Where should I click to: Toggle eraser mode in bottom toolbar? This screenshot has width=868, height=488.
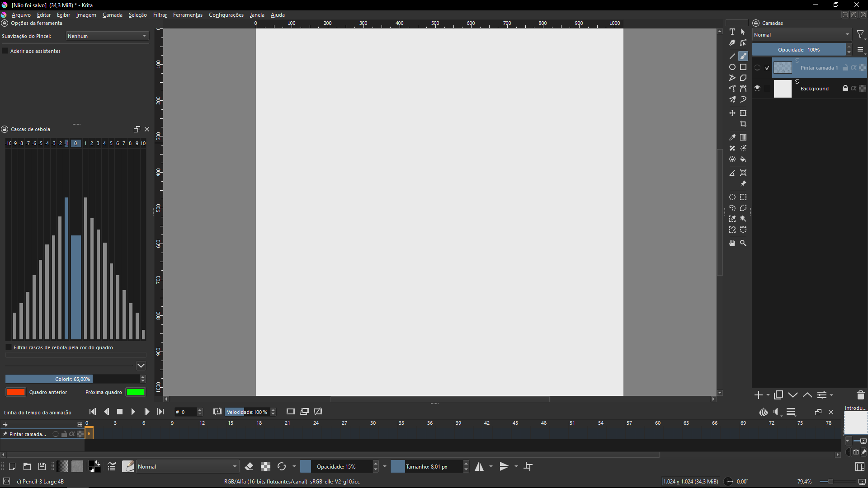point(249,466)
